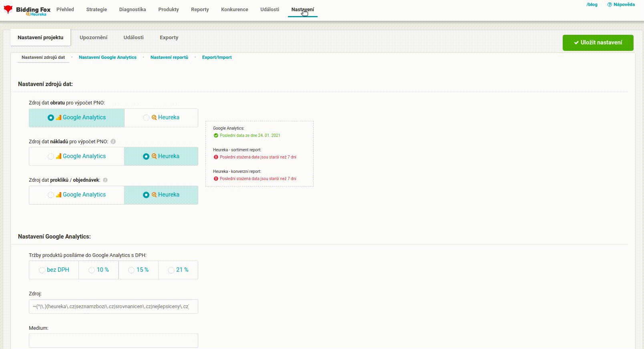Click the Zdroj input field
This screenshot has width=644, height=349.
[113, 307]
